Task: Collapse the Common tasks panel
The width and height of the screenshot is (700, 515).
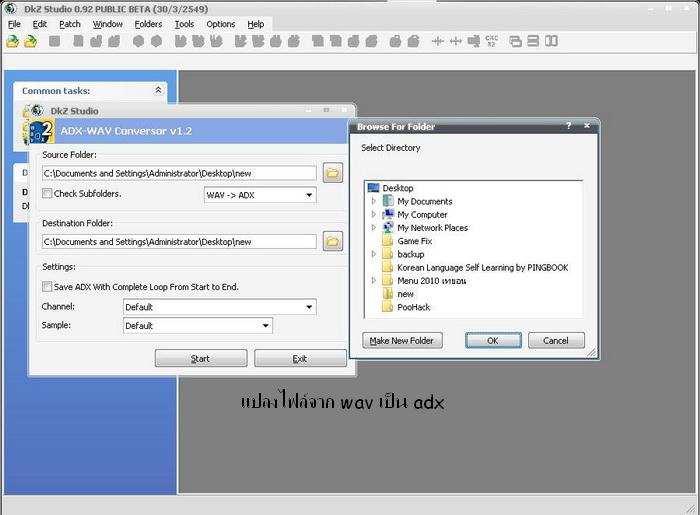Action: tap(158, 90)
